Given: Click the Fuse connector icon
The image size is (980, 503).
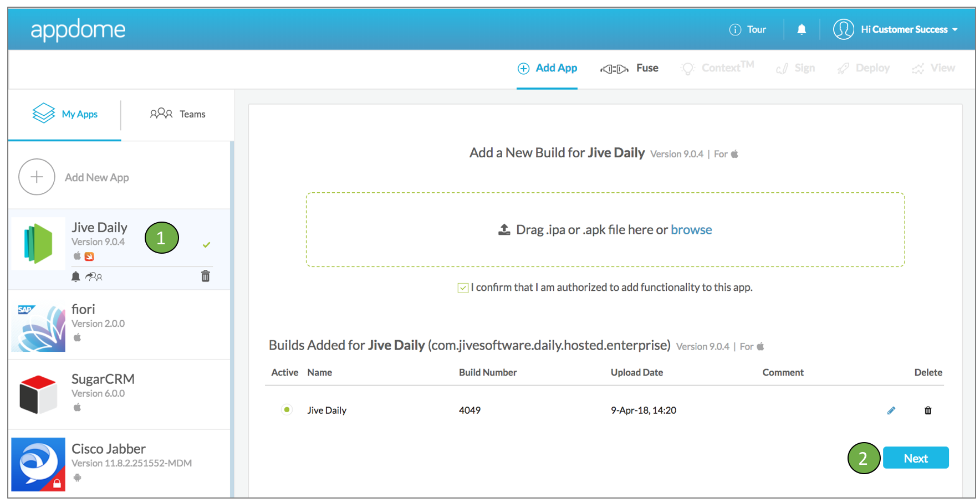Looking at the screenshot, I should 614,69.
